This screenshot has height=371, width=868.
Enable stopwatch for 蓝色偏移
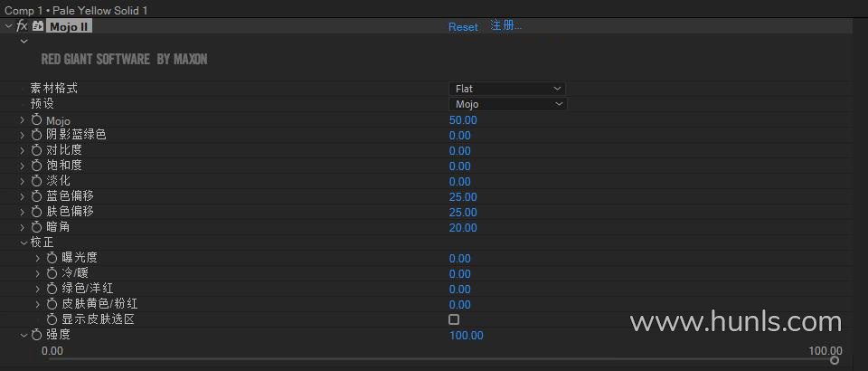coord(36,196)
